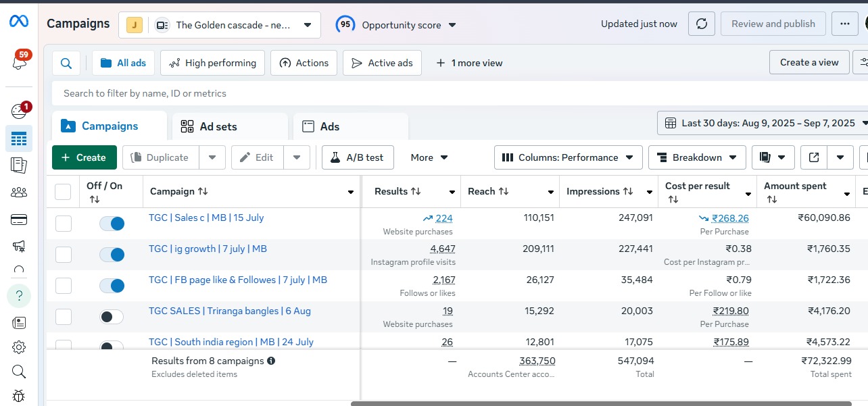Open the account overview cookie-face icon
The width and height of the screenshot is (868, 406).
pos(19,111)
